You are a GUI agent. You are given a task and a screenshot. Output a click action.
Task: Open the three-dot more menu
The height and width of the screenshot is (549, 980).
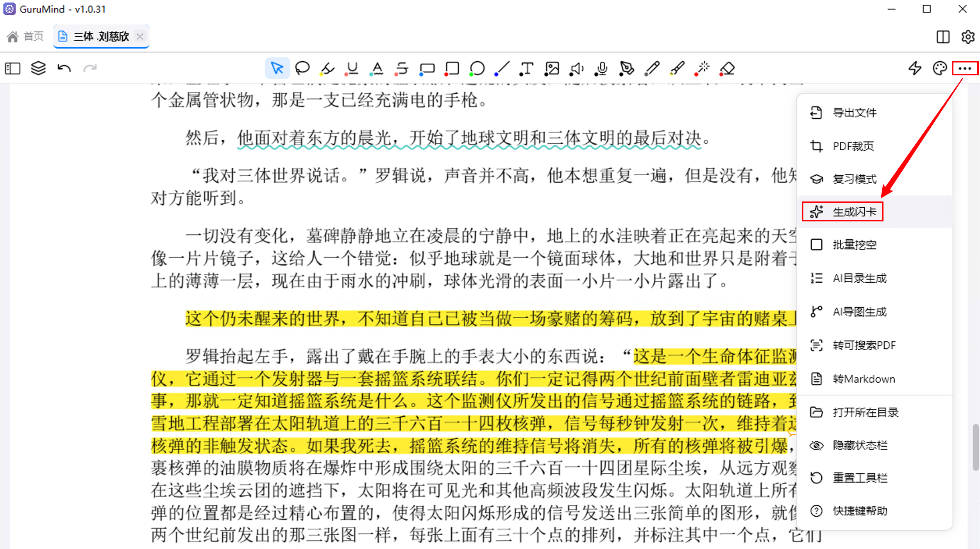(965, 68)
